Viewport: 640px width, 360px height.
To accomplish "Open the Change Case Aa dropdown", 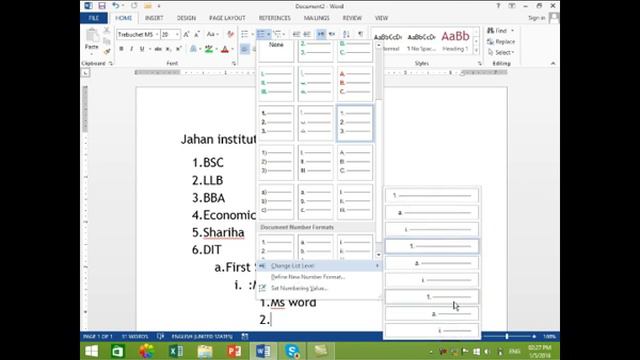I will (x=212, y=34).
